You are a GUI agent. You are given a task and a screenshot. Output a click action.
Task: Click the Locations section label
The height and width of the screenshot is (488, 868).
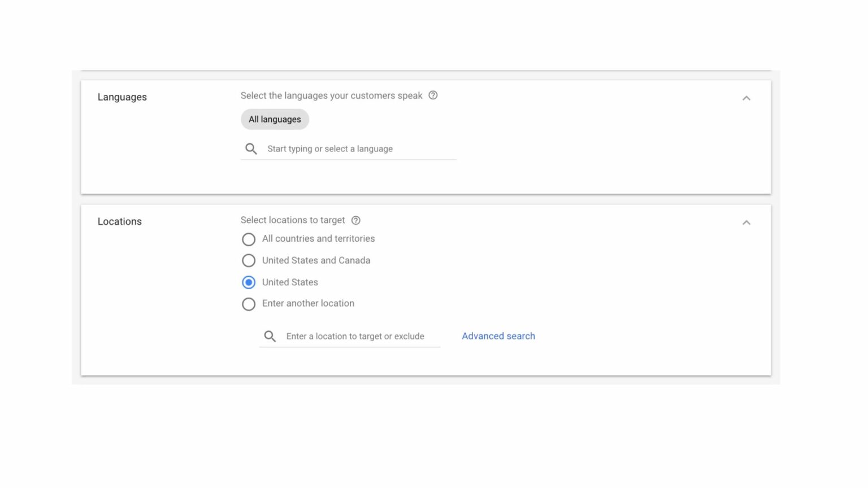click(x=119, y=221)
